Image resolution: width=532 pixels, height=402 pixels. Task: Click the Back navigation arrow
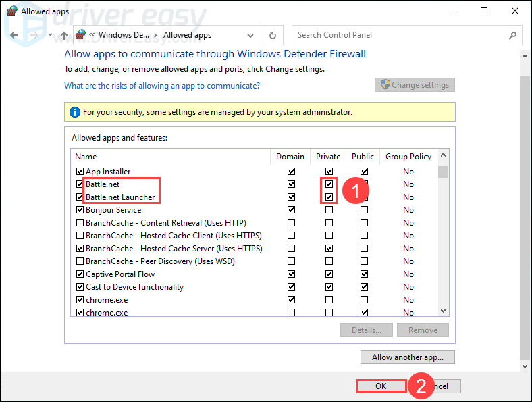(x=14, y=35)
